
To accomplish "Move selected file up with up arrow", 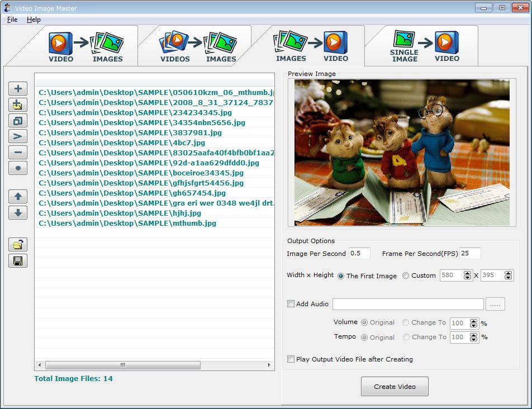I will pos(18,196).
